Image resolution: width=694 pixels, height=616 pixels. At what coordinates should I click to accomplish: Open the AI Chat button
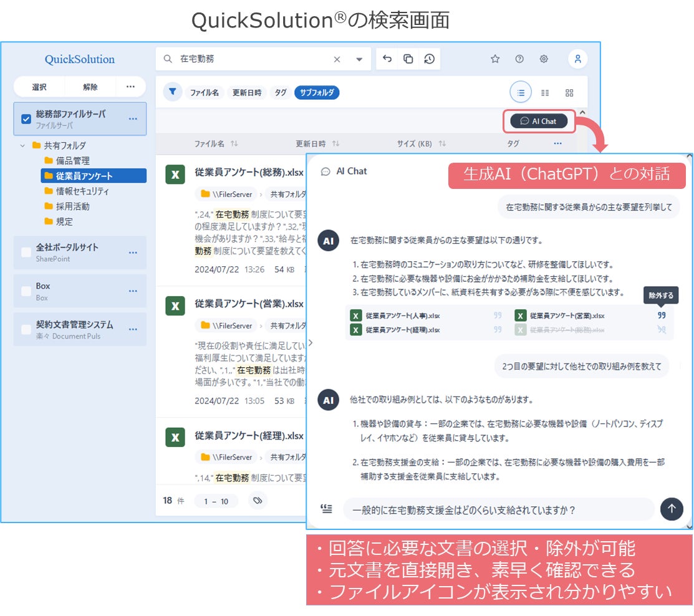539,121
